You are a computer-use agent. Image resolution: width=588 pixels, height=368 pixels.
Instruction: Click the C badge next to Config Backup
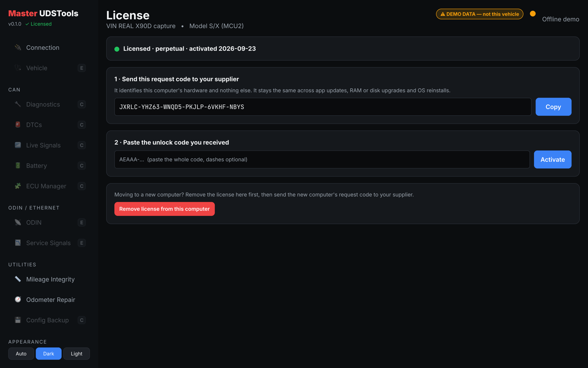(x=81, y=320)
